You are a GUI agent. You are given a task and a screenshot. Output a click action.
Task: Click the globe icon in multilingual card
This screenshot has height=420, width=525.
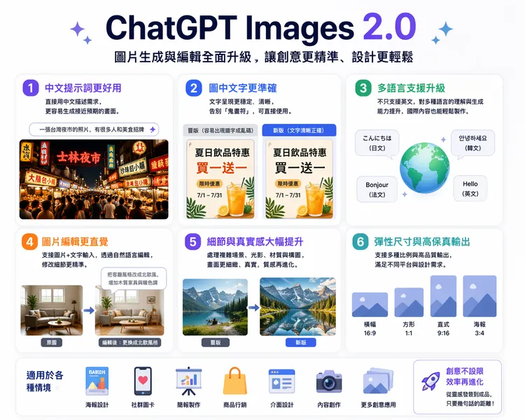coord(425,168)
